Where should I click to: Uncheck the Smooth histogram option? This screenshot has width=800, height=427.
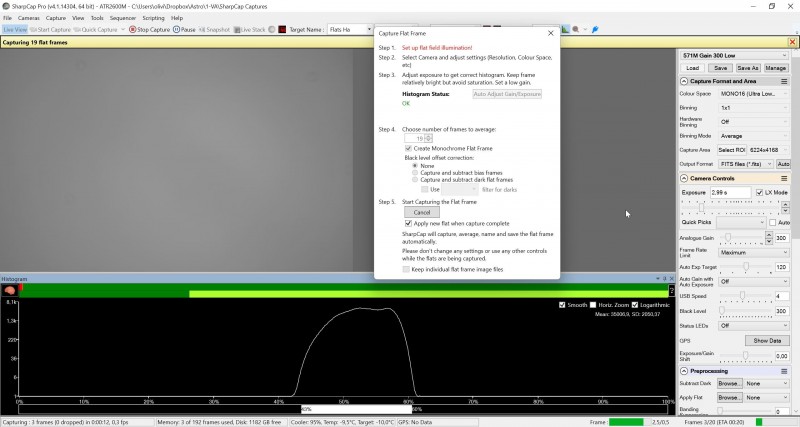coord(562,305)
